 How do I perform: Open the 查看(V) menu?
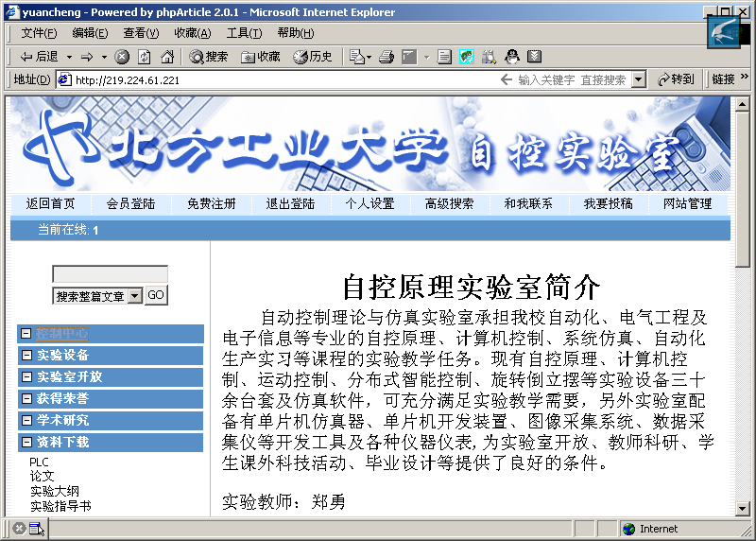[x=141, y=33]
